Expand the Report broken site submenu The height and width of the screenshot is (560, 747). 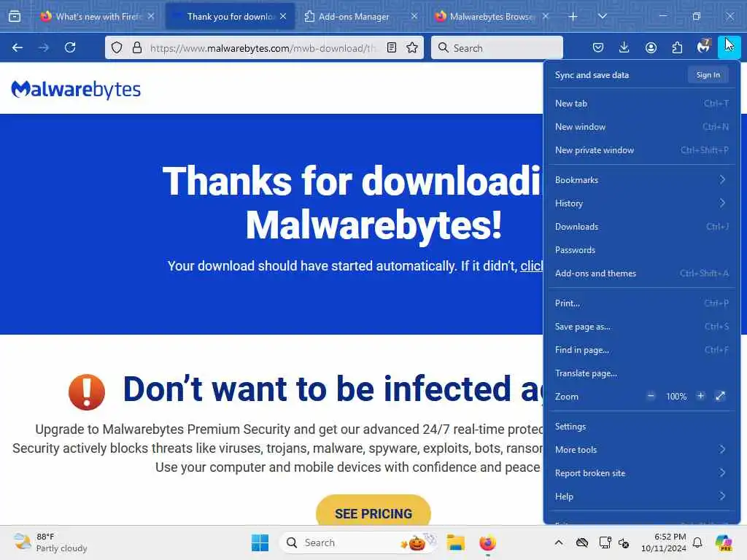tap(641, 473)
